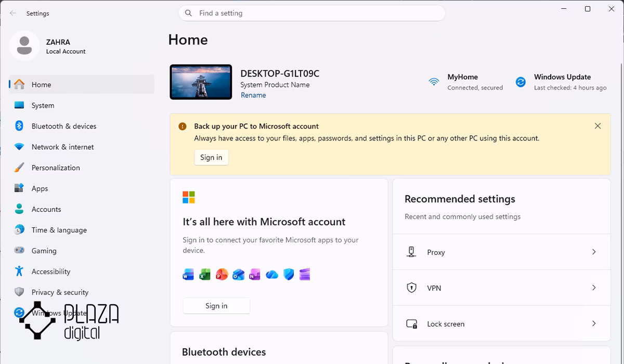
Task: Click the Network wifi icon in sidebar
Action: click(x=19, y=147)
